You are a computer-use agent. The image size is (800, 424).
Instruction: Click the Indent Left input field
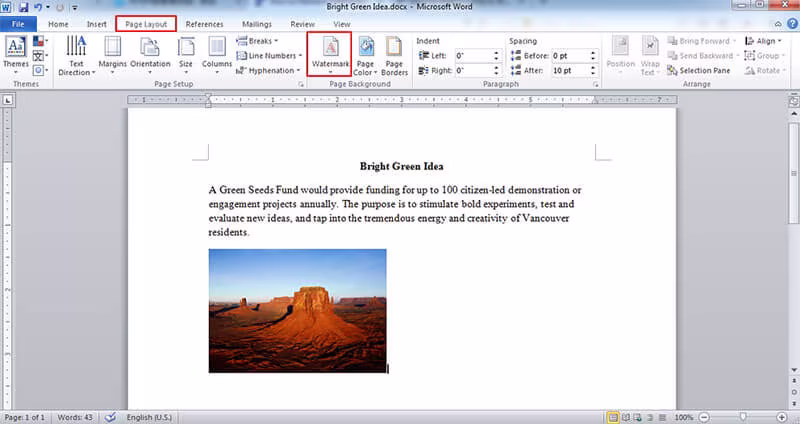click(474, 56)
